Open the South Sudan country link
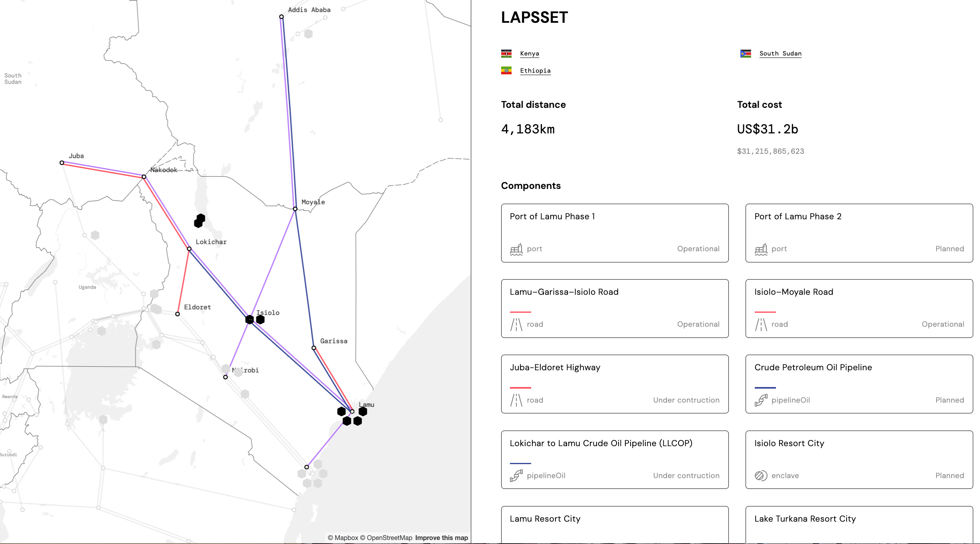 click(x=780, y=54)
